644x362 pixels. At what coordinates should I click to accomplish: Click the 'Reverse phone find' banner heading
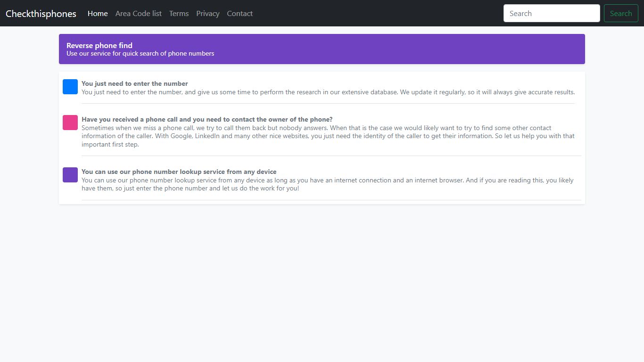click(99, 45)
